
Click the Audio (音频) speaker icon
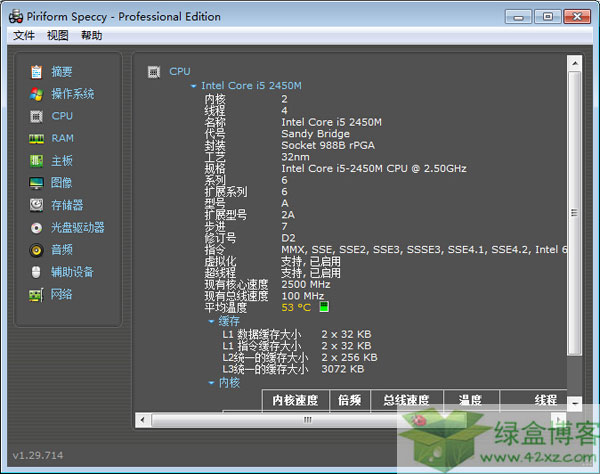pyautogui.click(x=36, y=250)
